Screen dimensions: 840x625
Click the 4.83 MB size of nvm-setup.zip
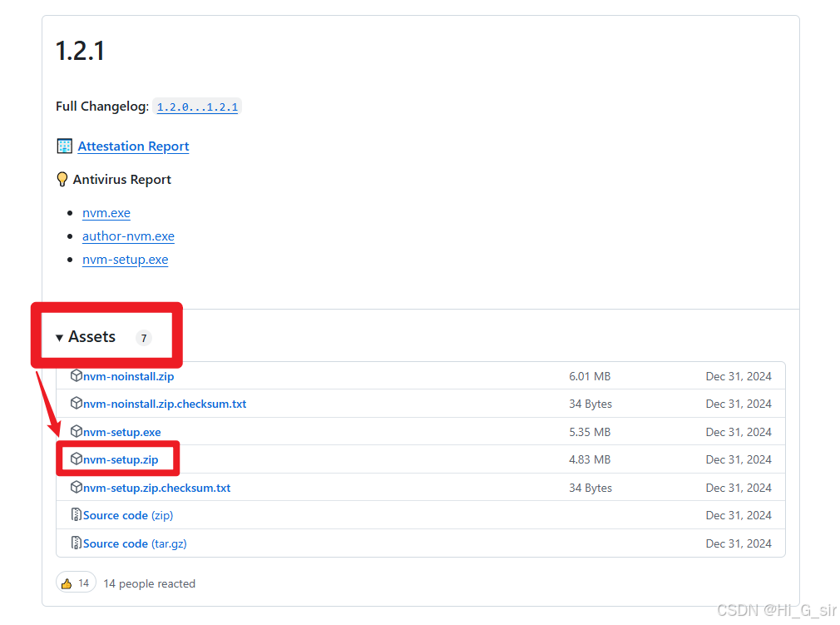pos(590,459)
